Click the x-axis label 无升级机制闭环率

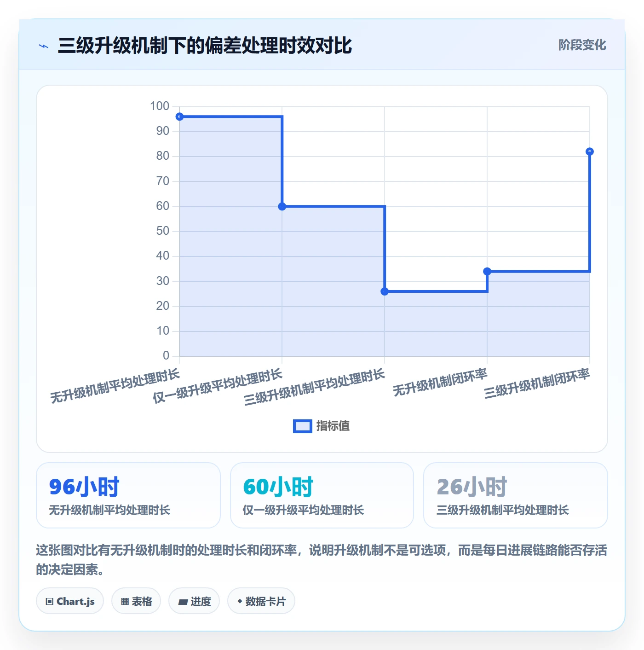(x=440, y=383)
